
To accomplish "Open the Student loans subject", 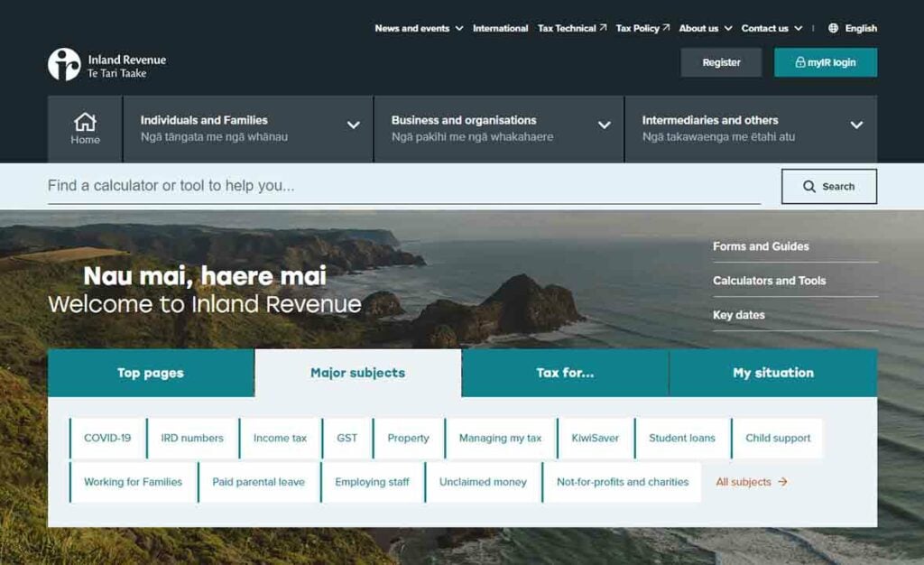I will pos(682,439).
